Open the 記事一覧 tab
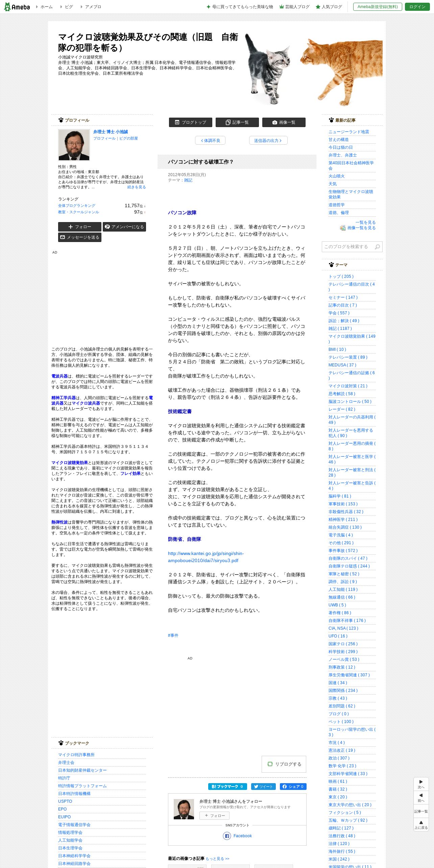The width and height of the screenshot is (434, 868). click(x=237, y=122)
